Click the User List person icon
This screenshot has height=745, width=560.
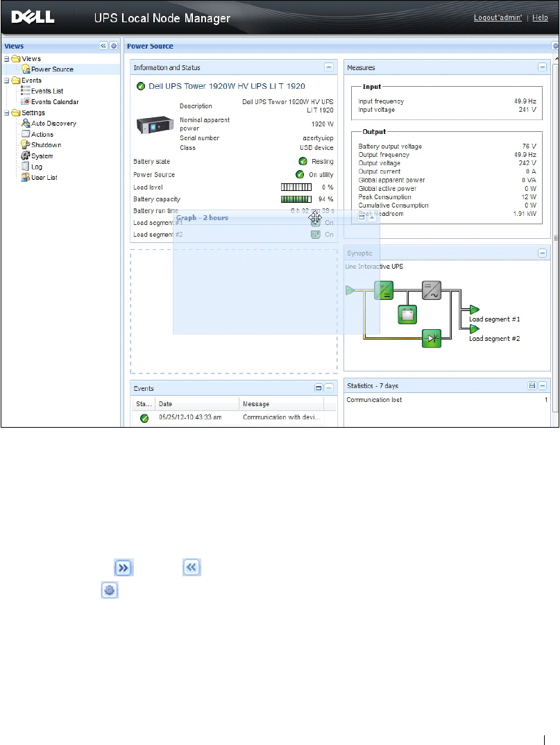click(26, 177)
